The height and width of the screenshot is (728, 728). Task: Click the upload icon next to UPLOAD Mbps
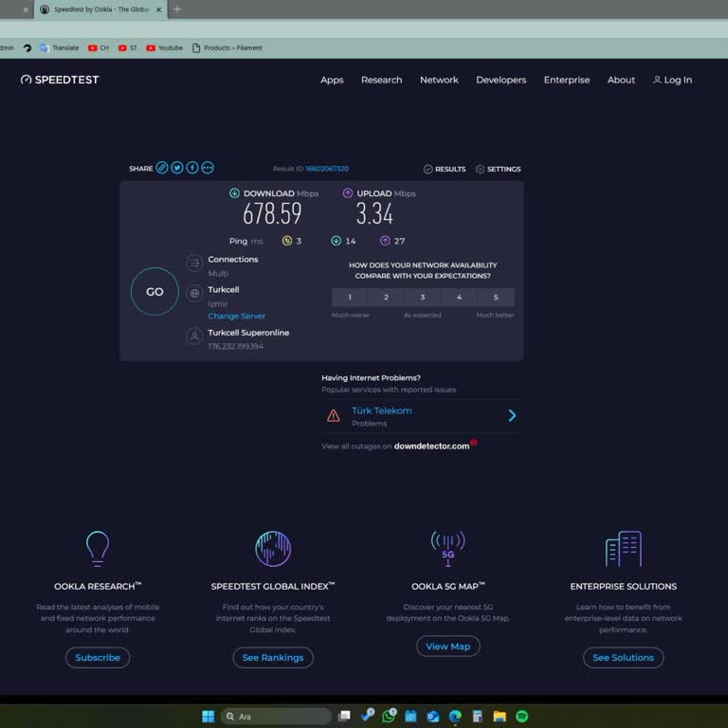(x=347, y=193)
